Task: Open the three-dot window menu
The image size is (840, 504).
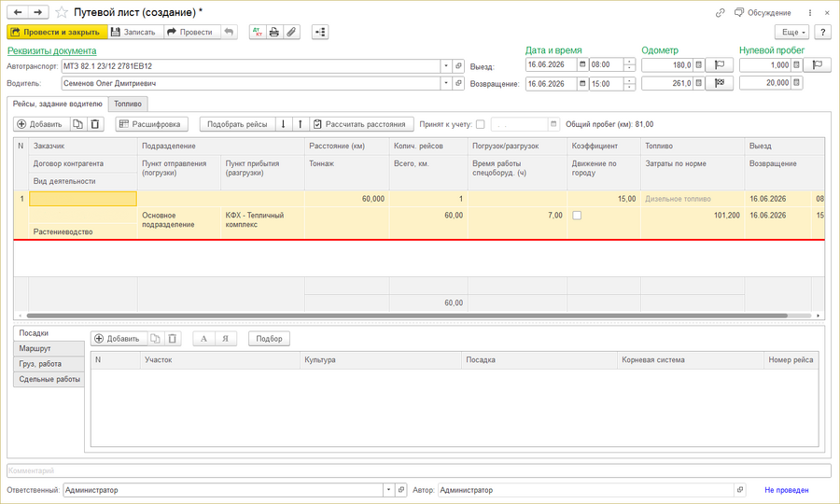Action: tap(810, 13)
